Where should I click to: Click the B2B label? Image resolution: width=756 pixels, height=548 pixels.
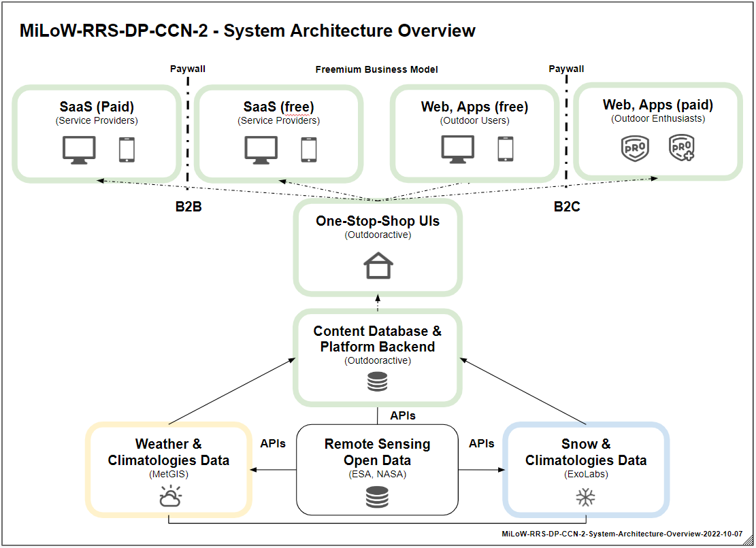tap(188, 207)
